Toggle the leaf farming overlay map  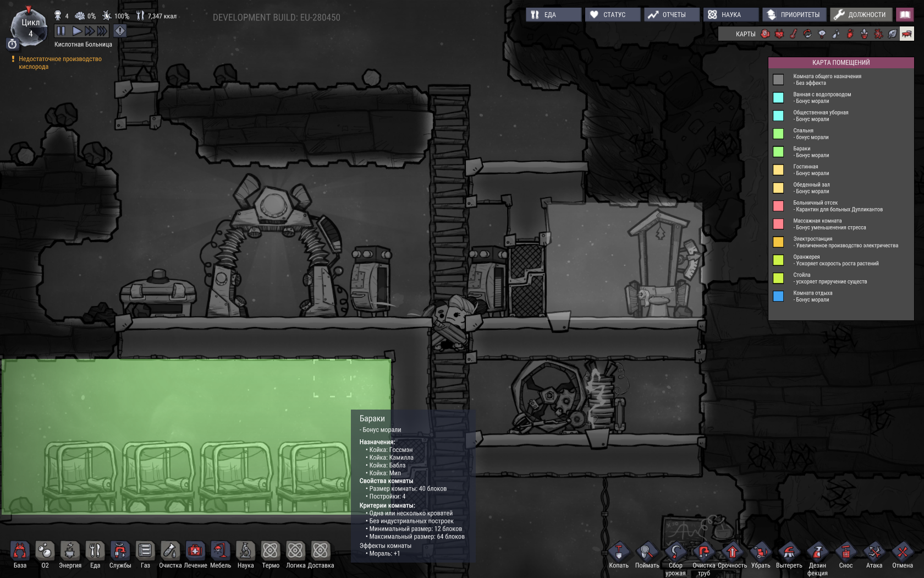(892, 34)
